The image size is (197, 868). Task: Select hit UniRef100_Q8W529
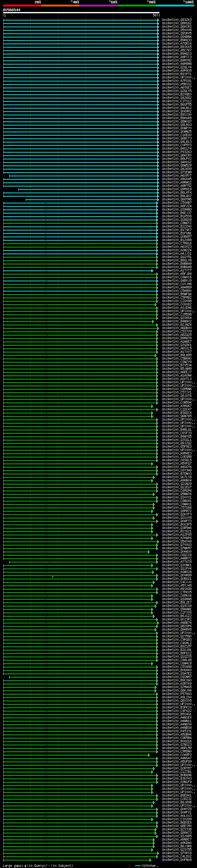(177, 165)
